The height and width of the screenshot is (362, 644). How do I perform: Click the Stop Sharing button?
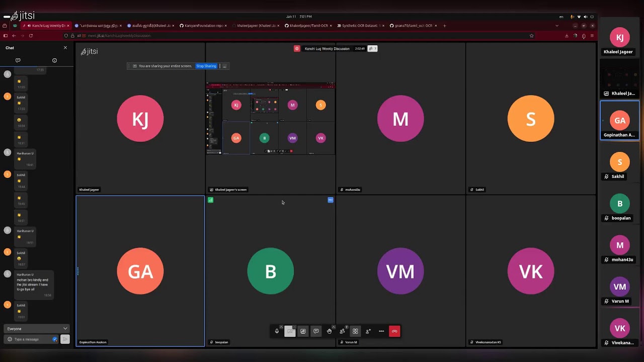[x=206, y=66]
